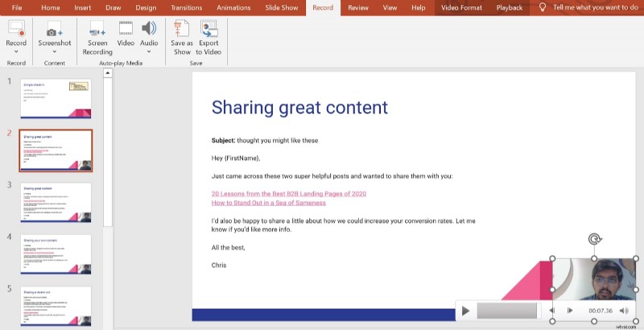This screenshot has height=330, width=644.
Task: Insert a Video from the ribbon
Action: (x=126, y=34)
